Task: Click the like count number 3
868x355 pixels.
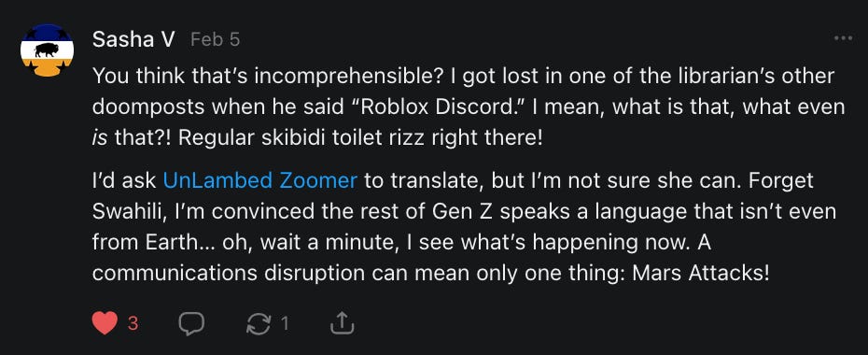Action: [133, 323]
